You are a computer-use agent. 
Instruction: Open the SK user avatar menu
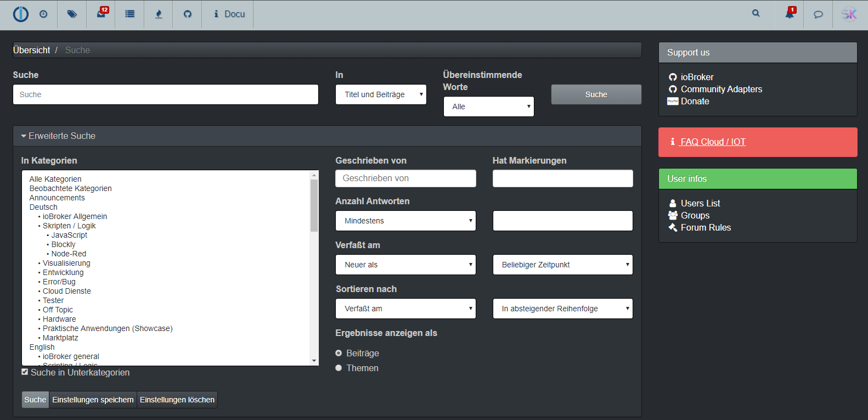[849, 14]
